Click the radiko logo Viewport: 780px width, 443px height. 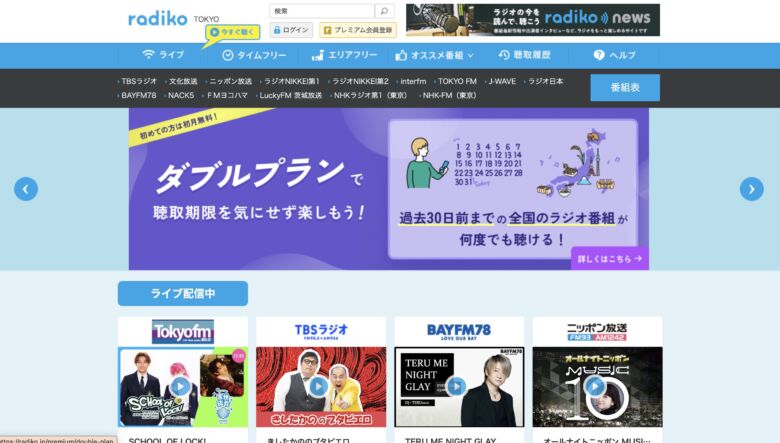157,19
